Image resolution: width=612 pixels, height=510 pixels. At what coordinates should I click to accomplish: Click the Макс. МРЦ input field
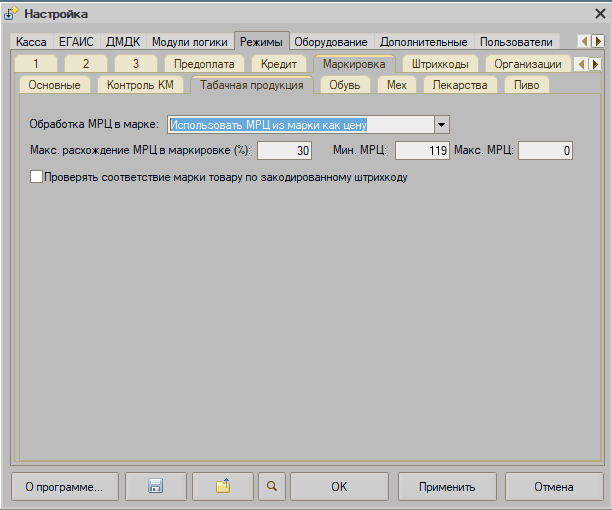tap(545, 151)
